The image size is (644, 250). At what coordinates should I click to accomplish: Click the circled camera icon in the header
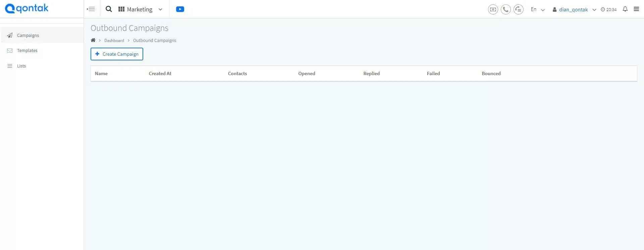(493, 9)
